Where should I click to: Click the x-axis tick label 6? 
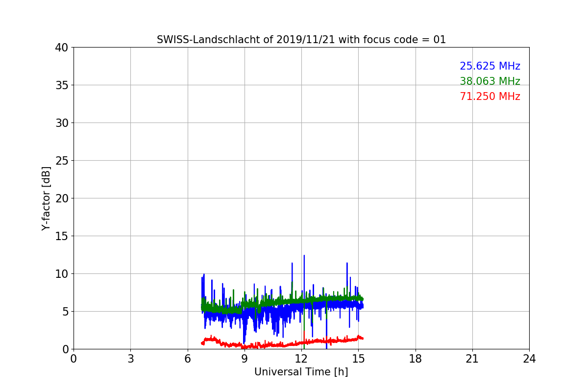[188, 359]
